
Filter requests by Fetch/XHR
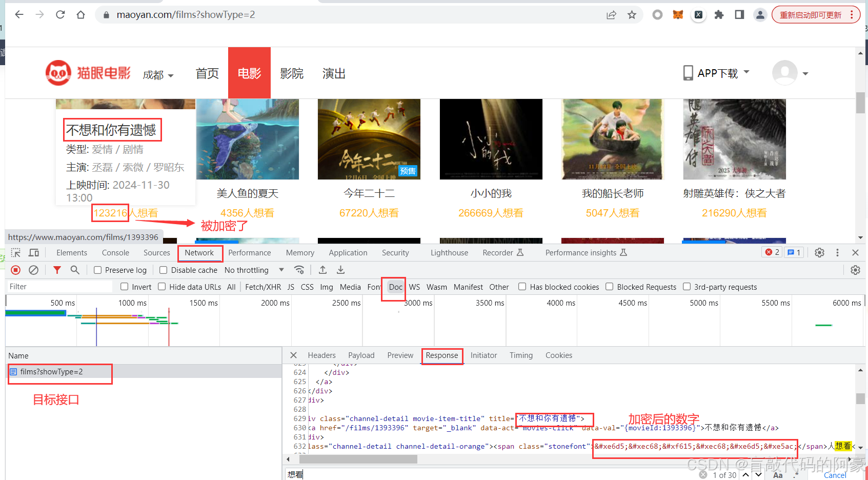[x=263, y=287]
